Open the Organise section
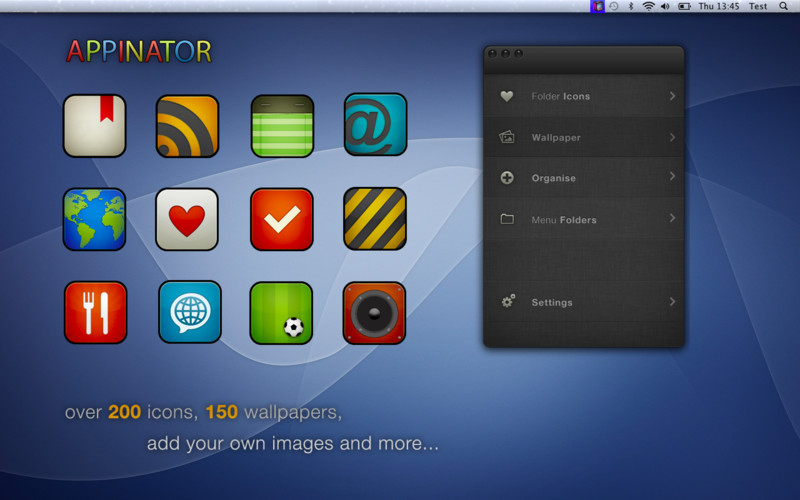 point(584,178)
